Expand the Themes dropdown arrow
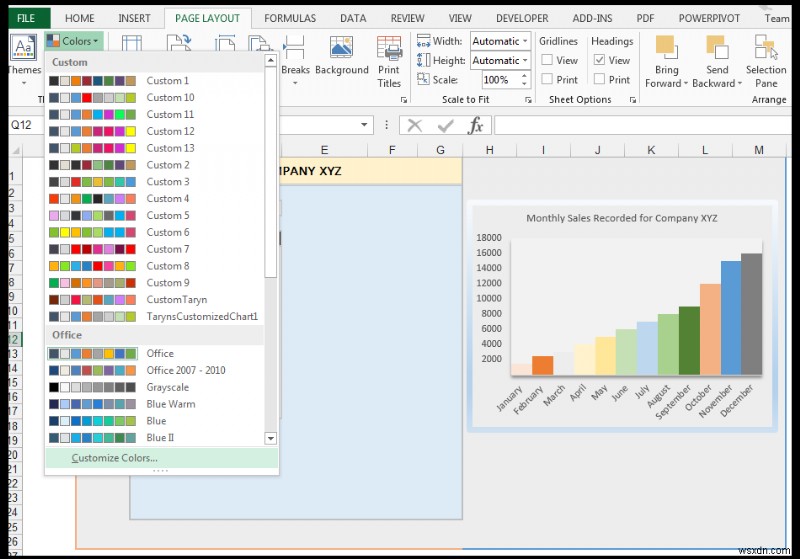The width and height of the screenshot is (800, 559). click(24, 83)
